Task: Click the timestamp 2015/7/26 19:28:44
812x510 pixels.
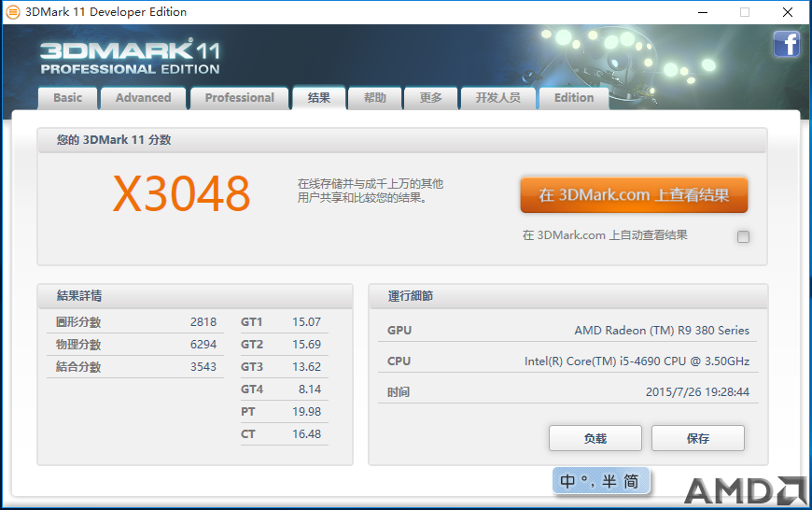Action: click(697, 391)
